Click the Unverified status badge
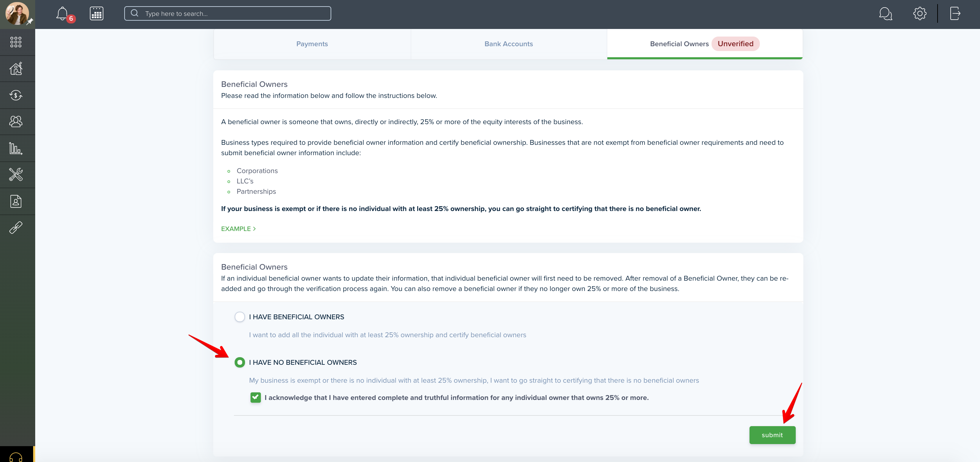This screenshot has width=980, height=462. point(735,44)
